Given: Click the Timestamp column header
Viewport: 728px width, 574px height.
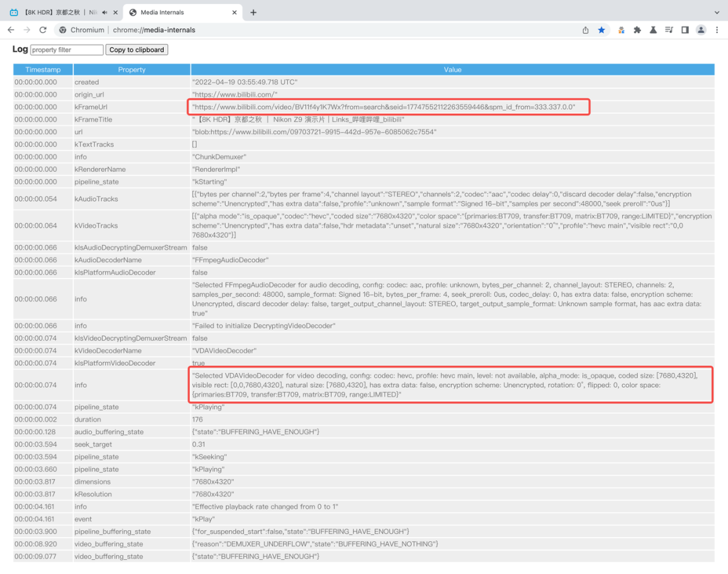Looking at the screenshot, I should [43, 69].
